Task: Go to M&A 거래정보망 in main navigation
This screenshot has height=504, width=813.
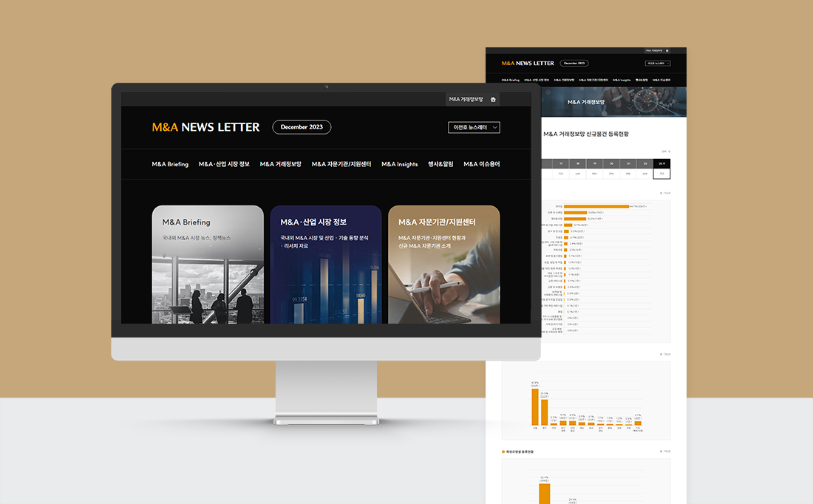Action: (280, 164)
